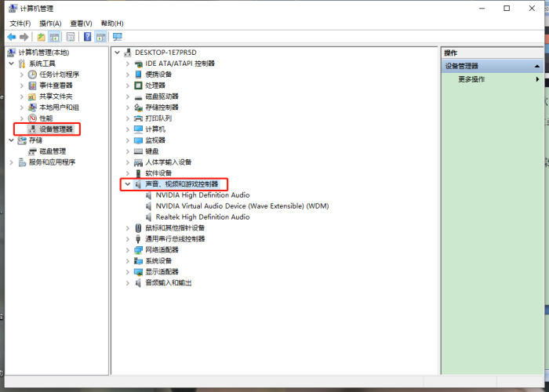The width and height of the screenshot is (549, 392).
Task: Open the 查看(V) menu
Action: (x=81, y=24)
